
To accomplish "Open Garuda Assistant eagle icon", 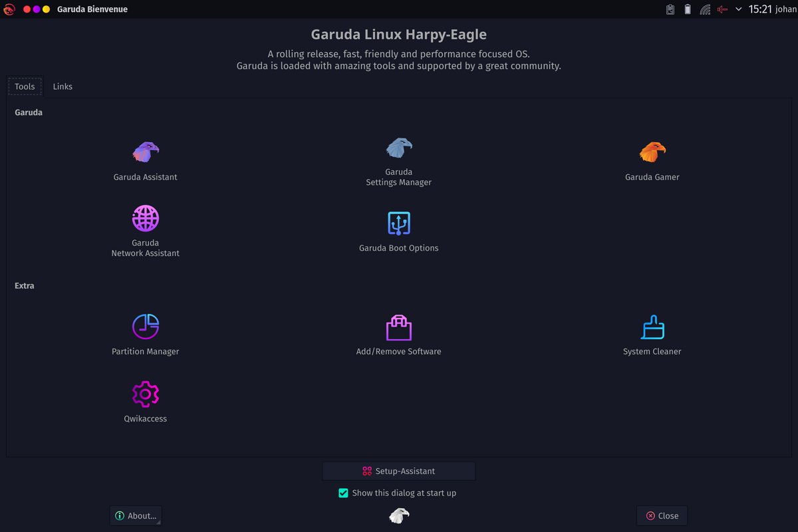I will click(146, 152).
